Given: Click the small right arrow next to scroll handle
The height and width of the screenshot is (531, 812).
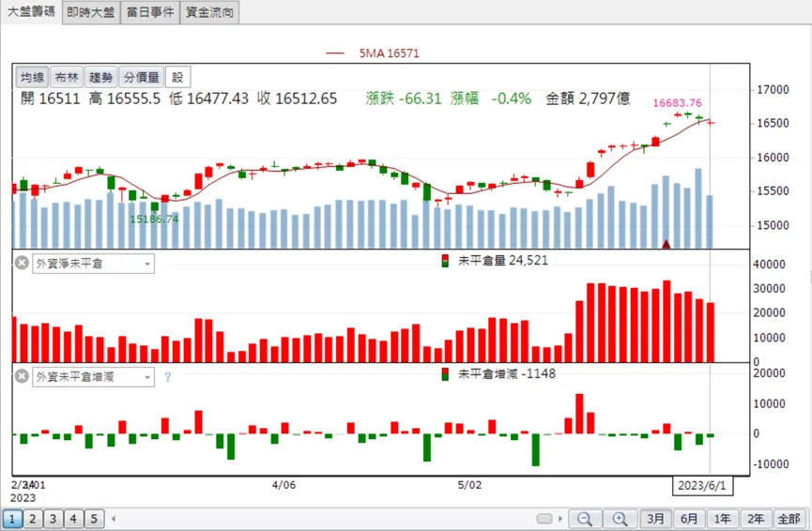Looking at the screenshot, I should (x=559, y=519).
